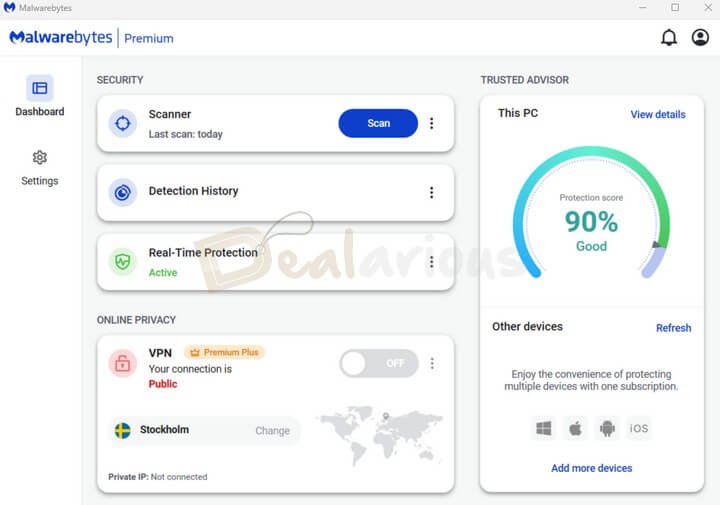
Task: Click Add more devices link
Action: (591, 468)
